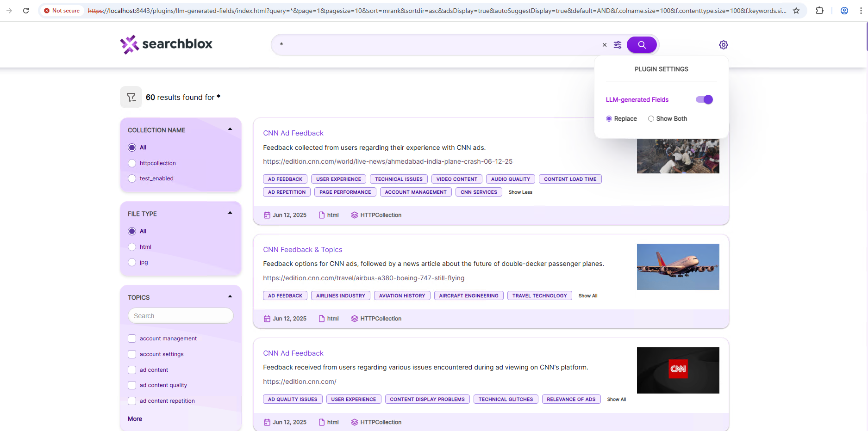The width and height of the screenshot is (868, 431).
Task: Check the ad content repetition topic
Action: point(132,401)
